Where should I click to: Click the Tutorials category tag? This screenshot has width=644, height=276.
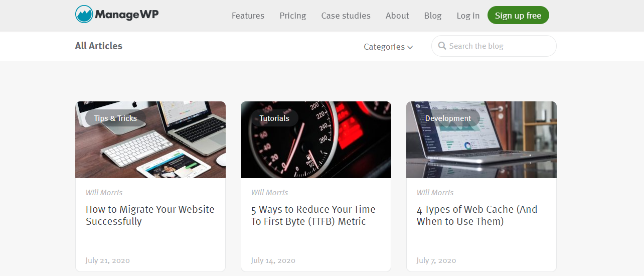[274, 118]
